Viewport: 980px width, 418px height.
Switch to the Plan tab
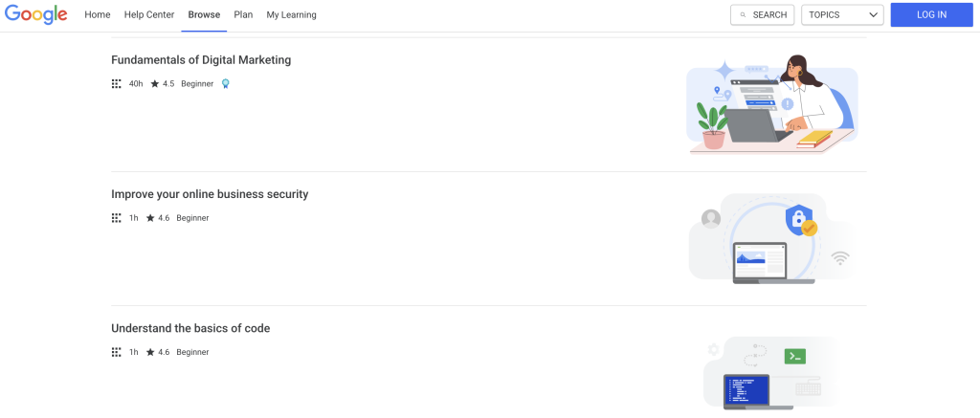click(243, 15)
